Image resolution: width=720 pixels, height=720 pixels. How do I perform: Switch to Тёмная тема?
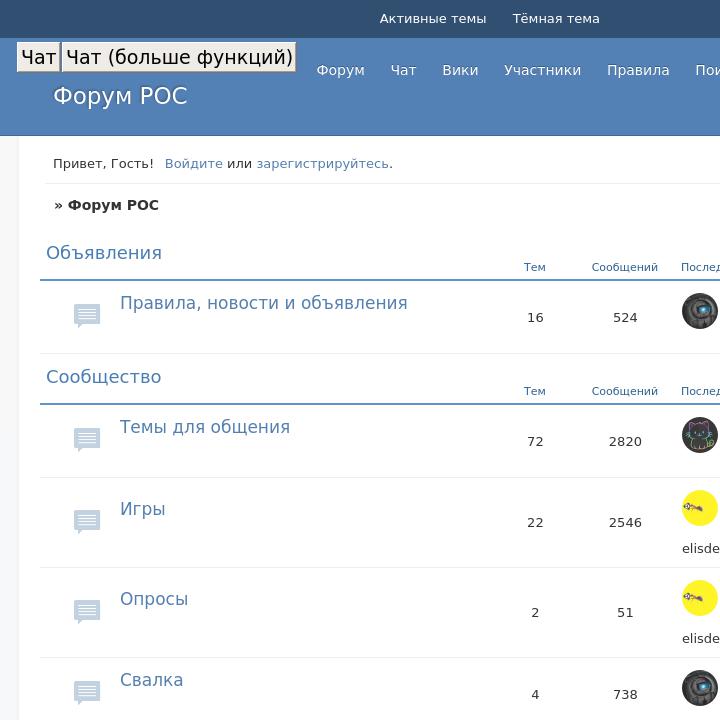coord(556,19)
